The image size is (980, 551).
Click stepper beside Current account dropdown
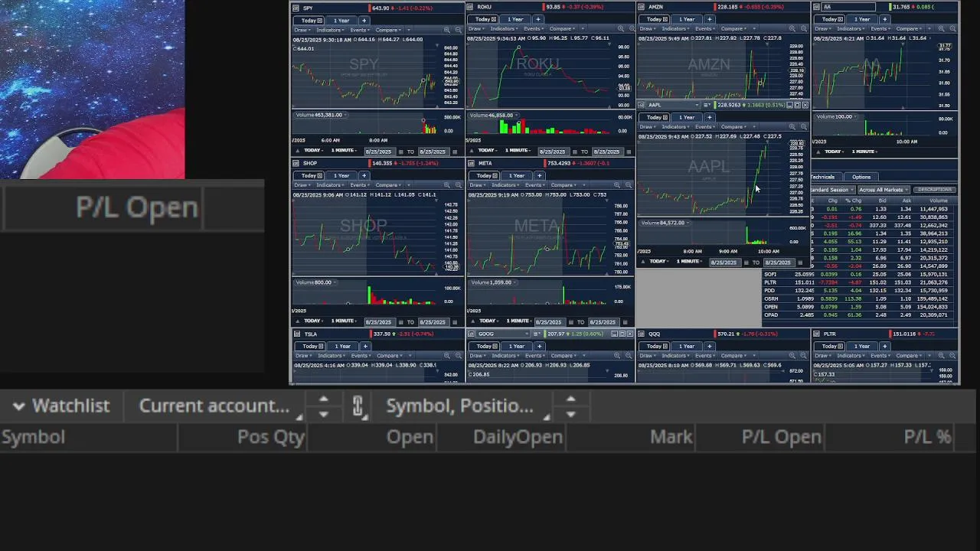[x=323, y=406]
